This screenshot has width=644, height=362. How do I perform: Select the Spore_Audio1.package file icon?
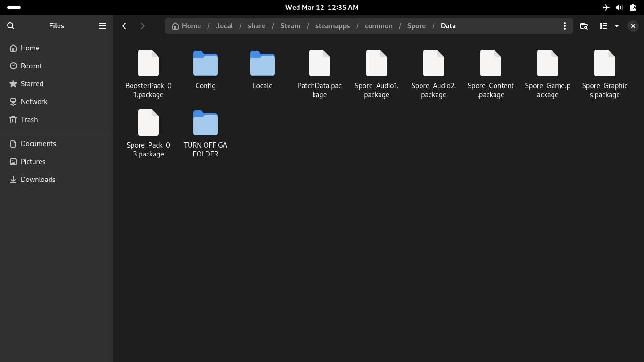point(377,63)
